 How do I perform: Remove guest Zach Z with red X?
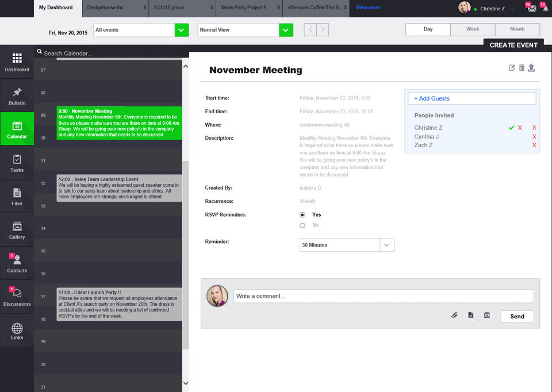534,145
